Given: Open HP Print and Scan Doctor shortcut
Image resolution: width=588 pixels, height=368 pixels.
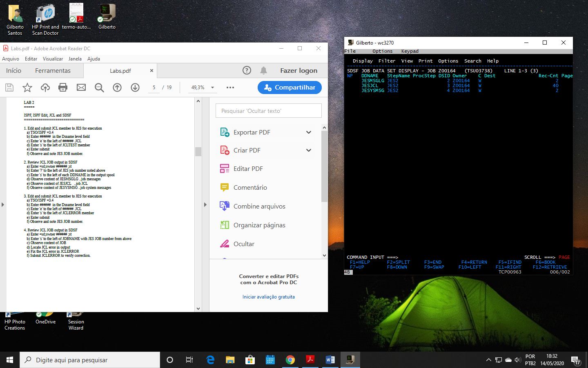Looking at the screenshot, I should click(45, 20).
